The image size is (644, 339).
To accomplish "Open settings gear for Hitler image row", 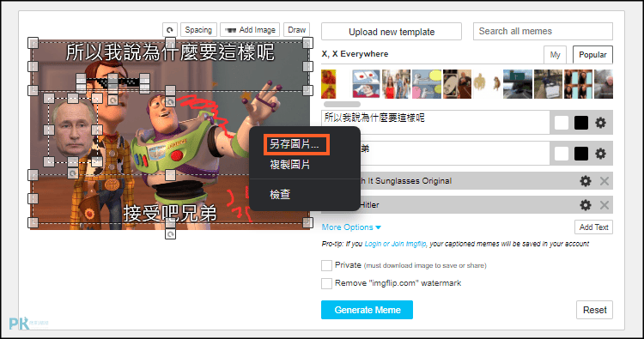I will pyautogui.click(x=586, y=205).
